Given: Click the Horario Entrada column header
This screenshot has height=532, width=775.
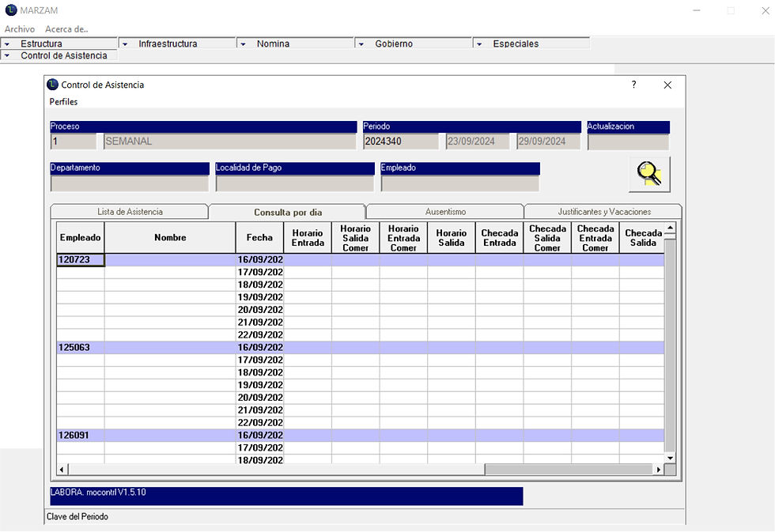Looking at the screenshot, I should pyautogui.click(x=308, y=238).
